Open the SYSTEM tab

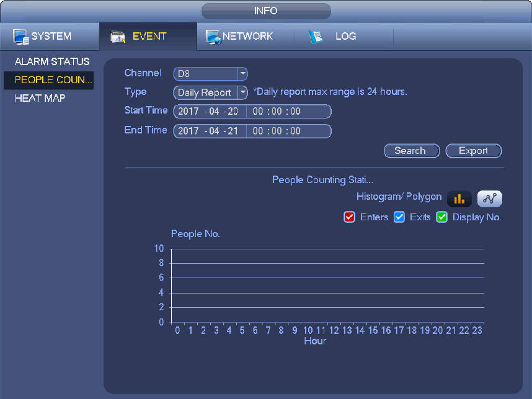(x=50, y=37)
